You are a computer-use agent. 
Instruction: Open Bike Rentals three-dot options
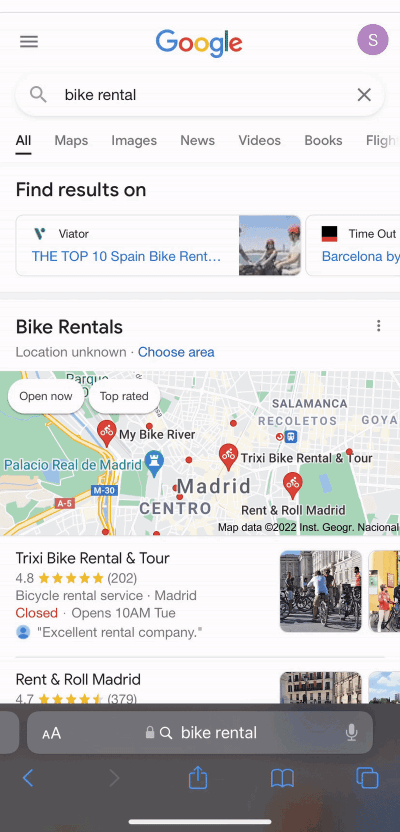point(378,326)
